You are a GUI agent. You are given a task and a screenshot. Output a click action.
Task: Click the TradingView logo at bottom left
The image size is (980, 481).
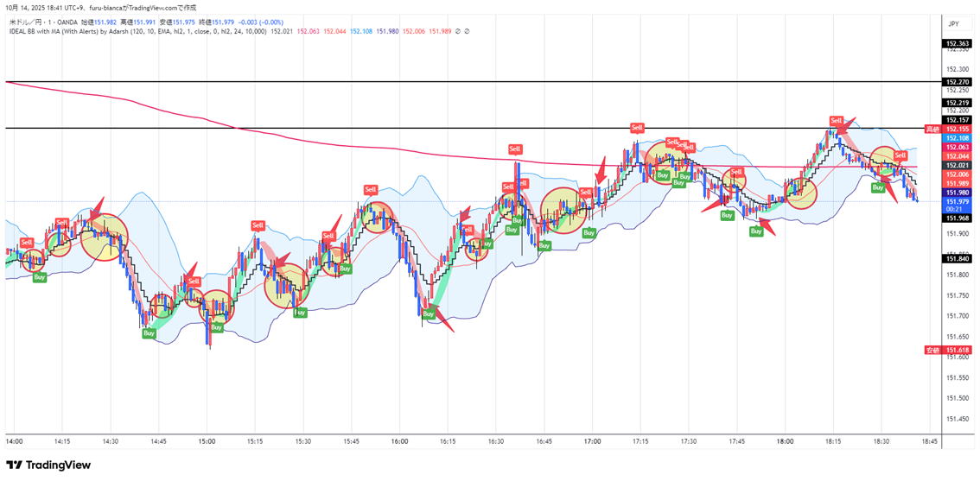(48, 465)
